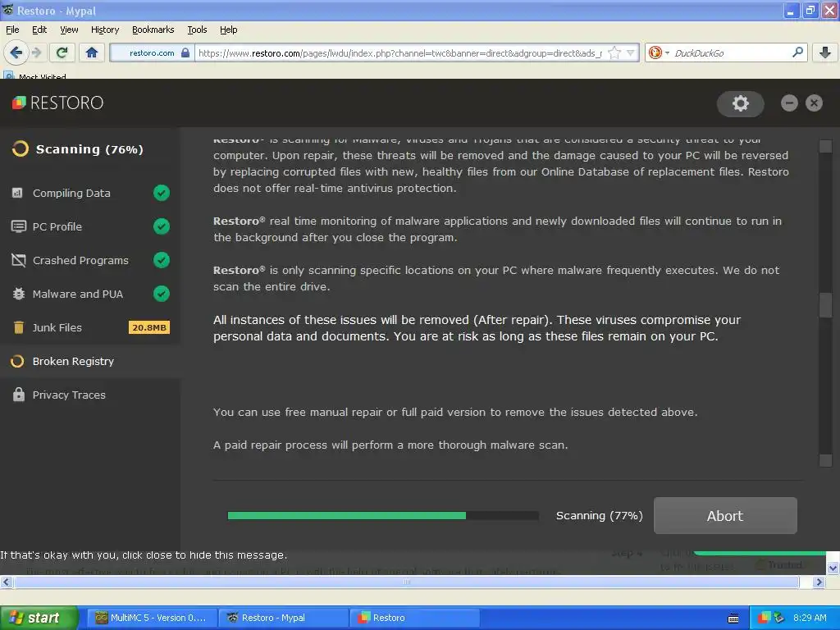Click Scanning (77%) status text
The image size is (840, 630).
[600, 515]
